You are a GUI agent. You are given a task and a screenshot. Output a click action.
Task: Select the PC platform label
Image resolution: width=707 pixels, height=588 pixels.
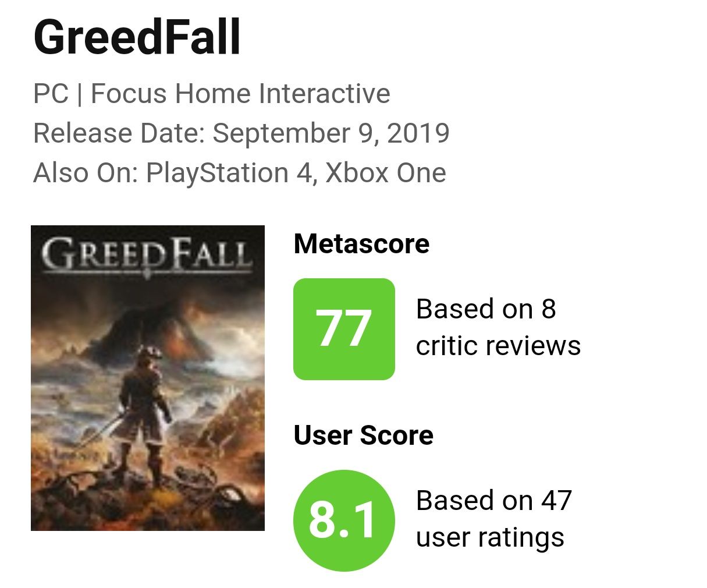tap(51, 94)
